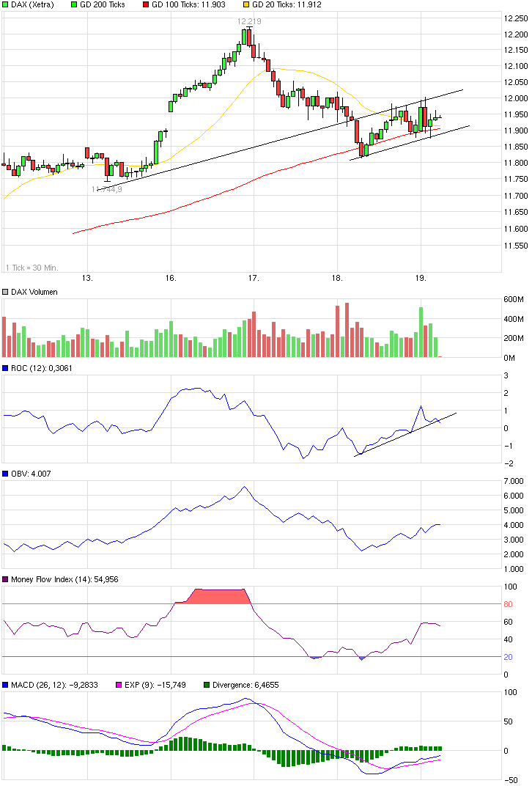Click the magenta EXP (9) legend swatch
532x786 pixels.
(119, 685)
